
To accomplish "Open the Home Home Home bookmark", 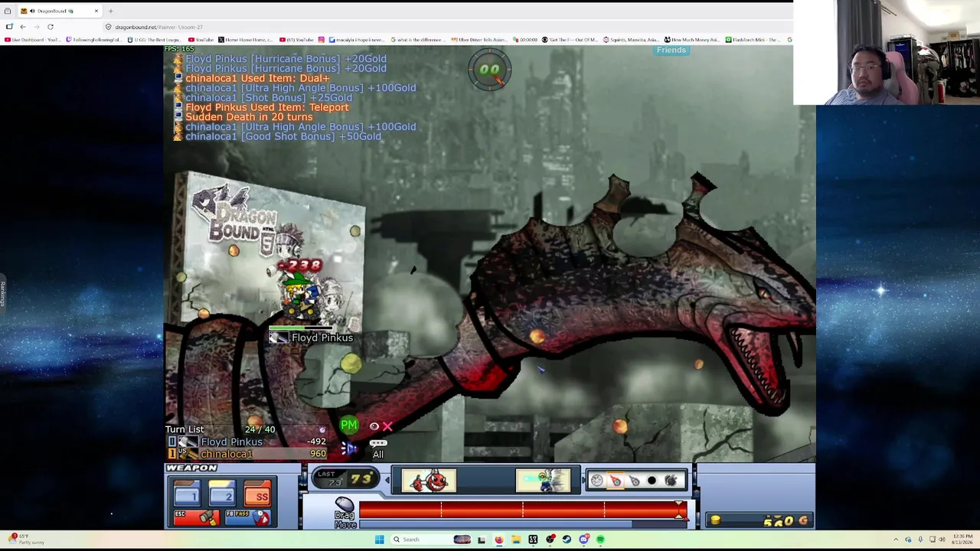I will click(245, 40).
